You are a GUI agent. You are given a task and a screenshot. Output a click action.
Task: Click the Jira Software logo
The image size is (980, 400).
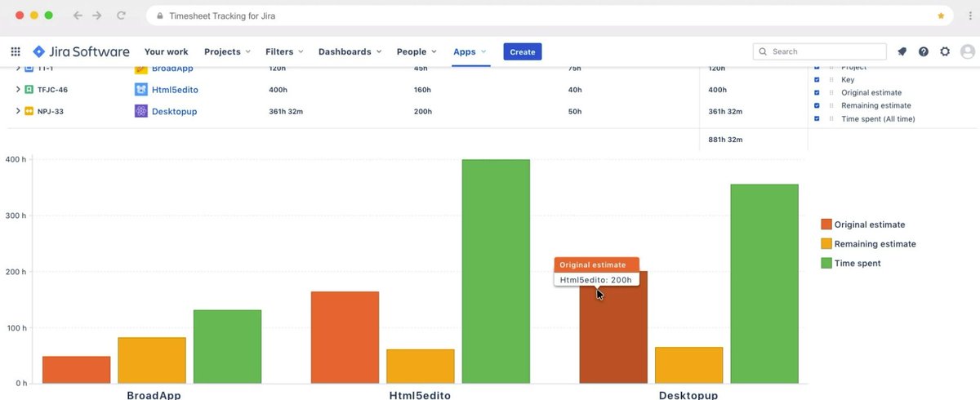(x=81, y=51)
